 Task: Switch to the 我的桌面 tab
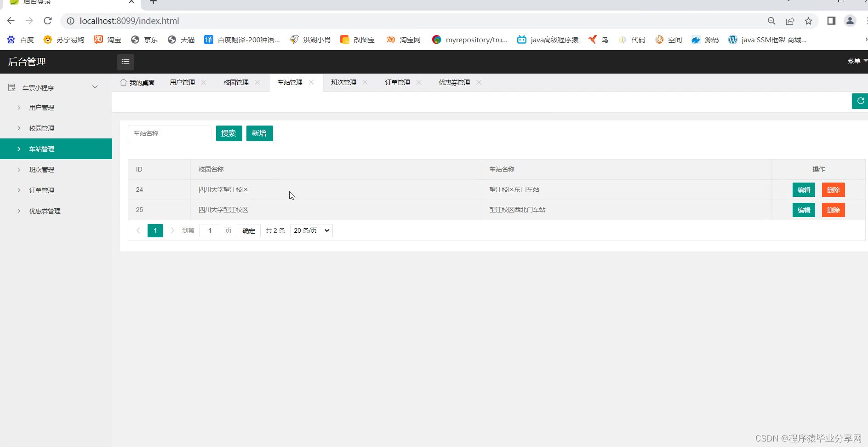point(137,83)
